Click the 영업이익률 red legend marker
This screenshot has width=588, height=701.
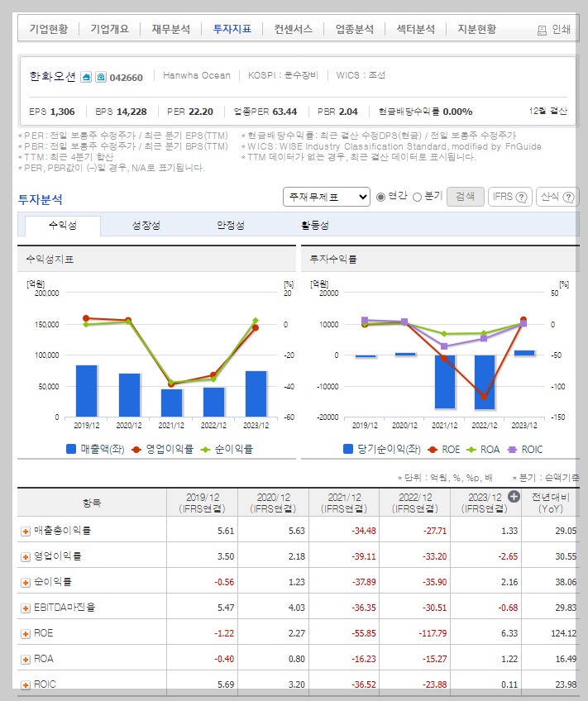pos(136,450)
